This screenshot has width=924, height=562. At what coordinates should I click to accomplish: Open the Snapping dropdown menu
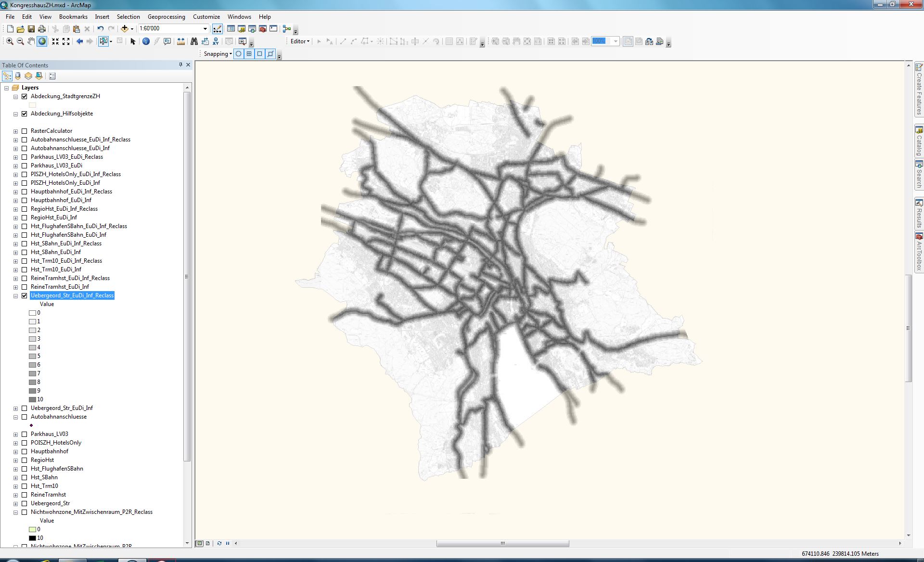(218, 54)
